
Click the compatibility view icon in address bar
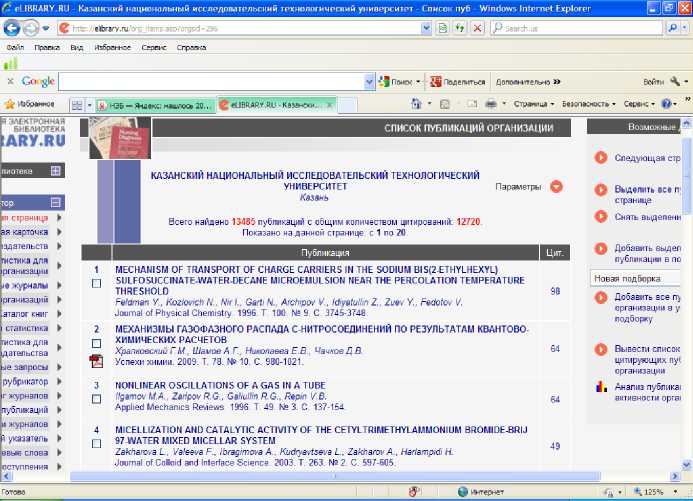[442, 29]
